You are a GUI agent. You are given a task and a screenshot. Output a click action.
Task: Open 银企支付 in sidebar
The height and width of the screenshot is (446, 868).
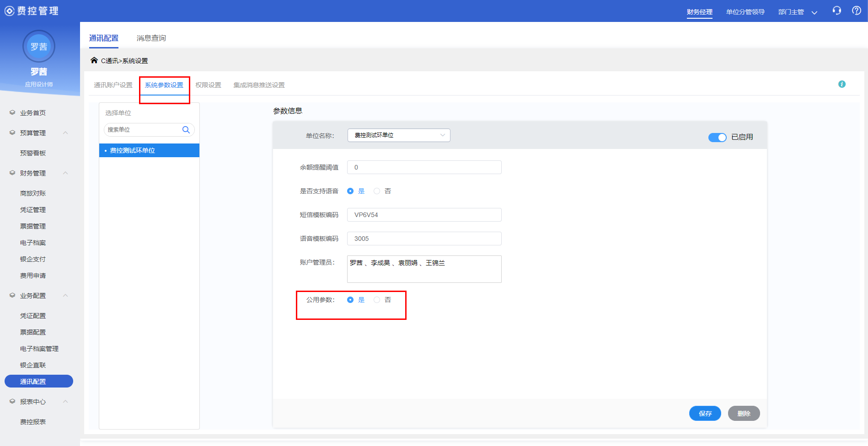tap(33, 259)
